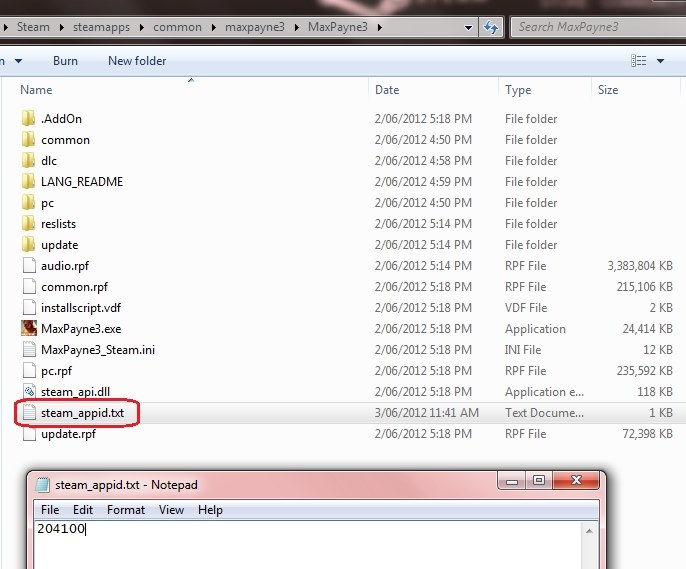This screenshot has width=686, height=569.
Task: Expand the arrow after common in path
Action: (x=214, y=27)
